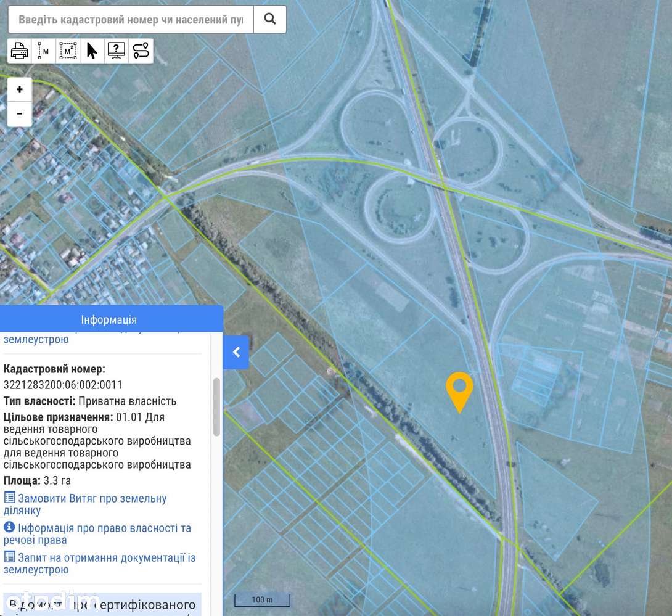
Task: Open Запит на отримання документації link
Action: (99, 563)
